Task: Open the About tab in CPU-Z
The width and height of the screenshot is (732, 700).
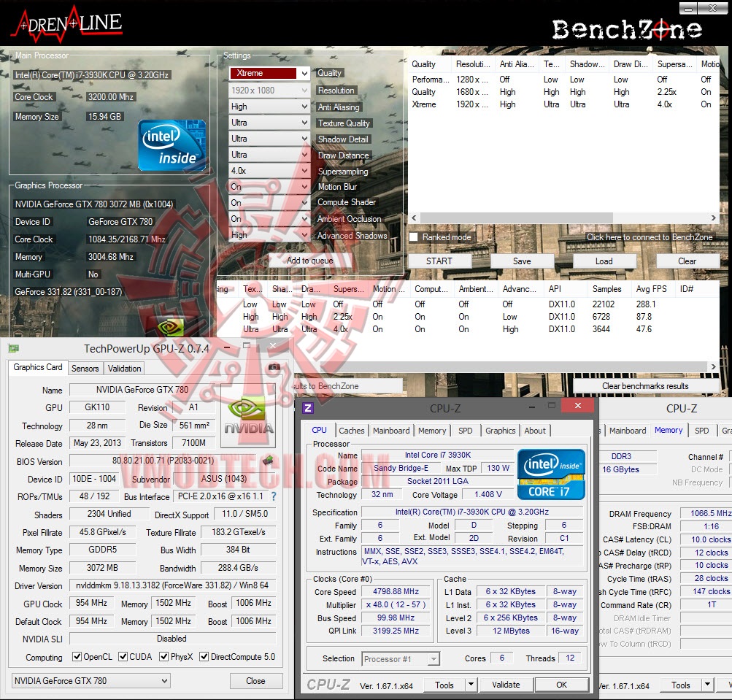Action: pos(534,431)
